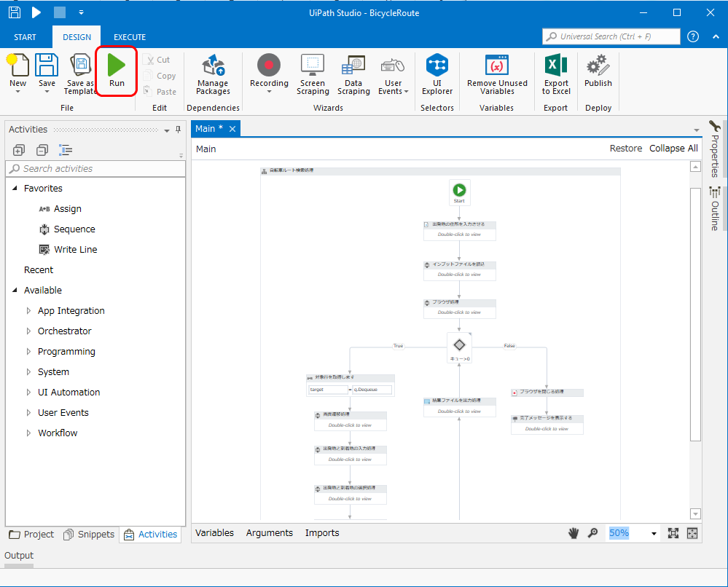Open the Snippets panel tab
Viewport: 728px width, 587px height.
point(89,534)
